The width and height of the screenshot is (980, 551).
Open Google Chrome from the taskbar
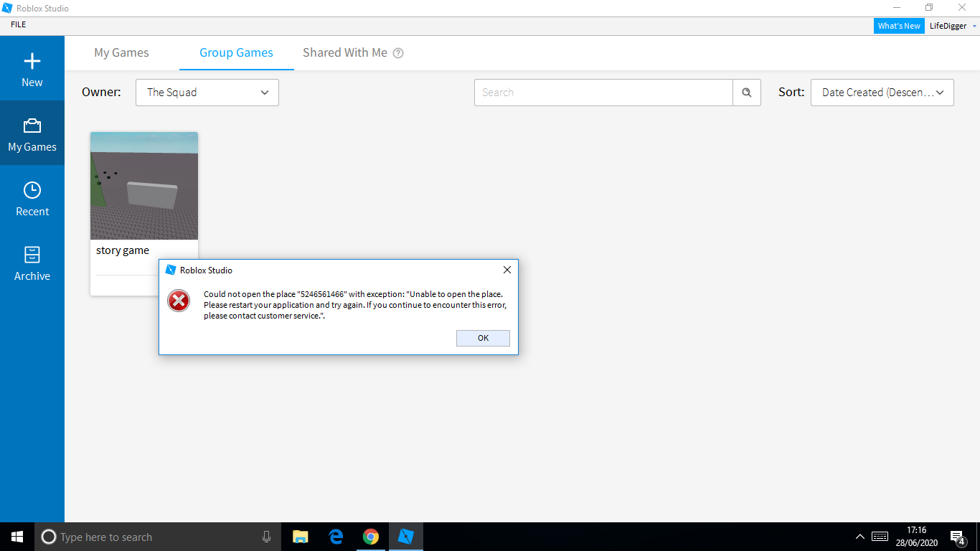(370, 537)
